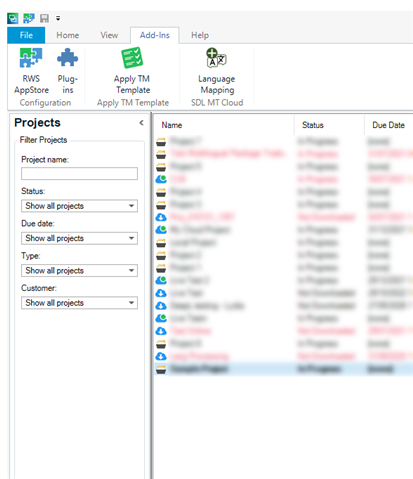Click the cloud download icon of last cloud project
This screenshot has height=479, width=413.
[161, 356]
